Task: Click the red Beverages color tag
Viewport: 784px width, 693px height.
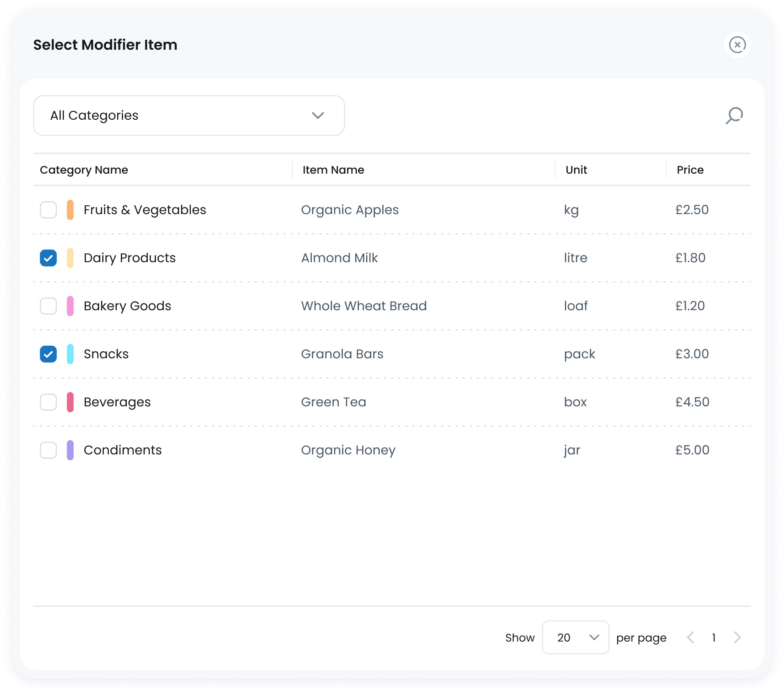Action: coord(70,402)
